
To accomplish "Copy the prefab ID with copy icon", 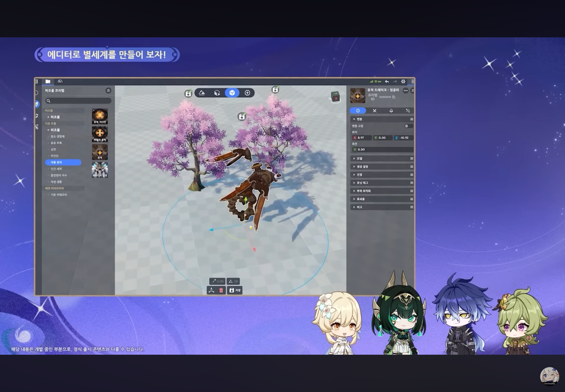I will click(394, 97).
